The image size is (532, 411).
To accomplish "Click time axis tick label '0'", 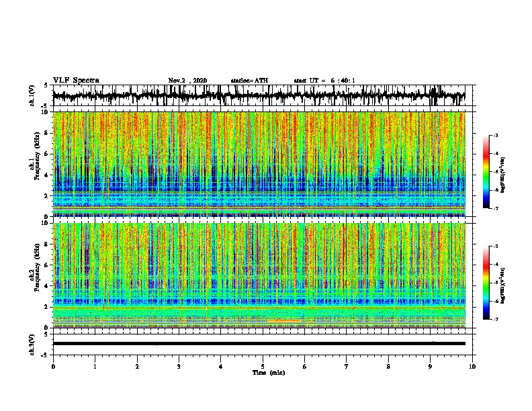I will [x=53, y=367].
